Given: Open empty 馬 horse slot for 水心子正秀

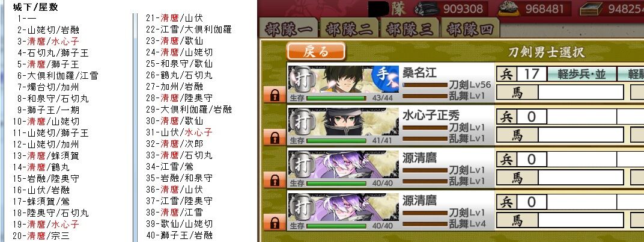Looking at the screenshot, I should [x=581, y=135].
